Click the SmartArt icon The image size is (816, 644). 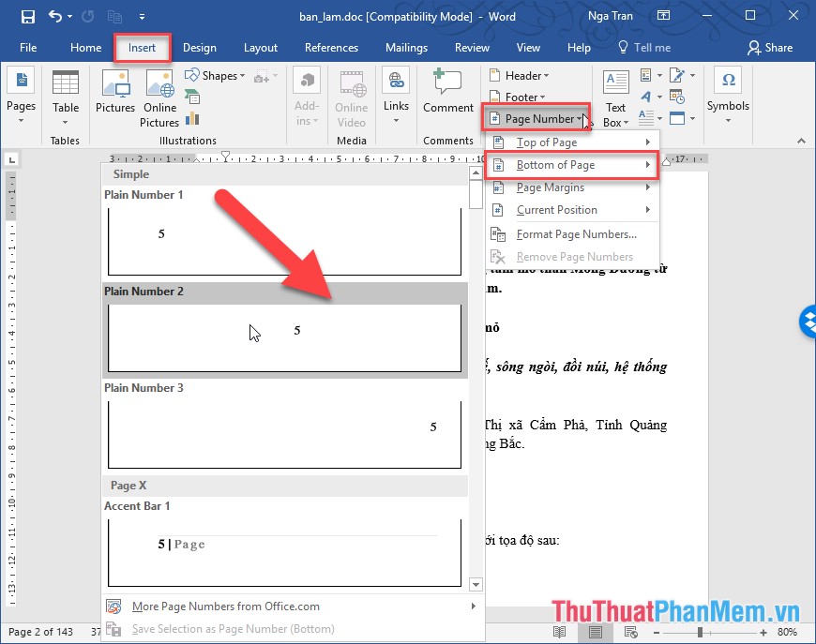point(192,97)
